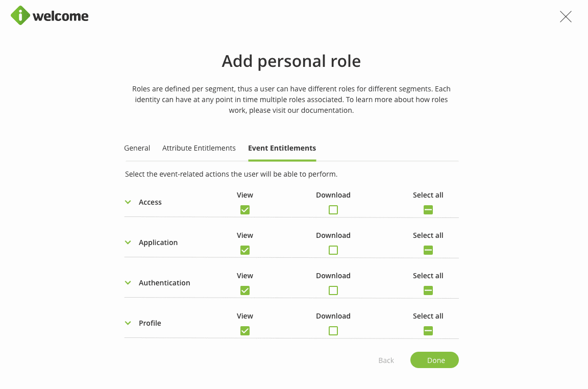Toggle Select all for Access row
Screen dimensions: 588x389
[428, 210]
